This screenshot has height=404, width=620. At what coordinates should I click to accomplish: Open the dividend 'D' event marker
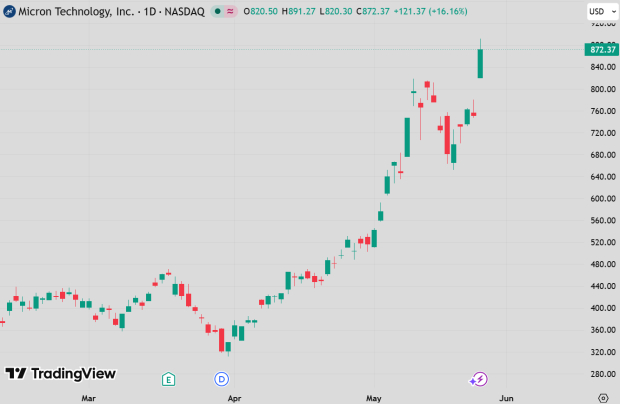221,379
